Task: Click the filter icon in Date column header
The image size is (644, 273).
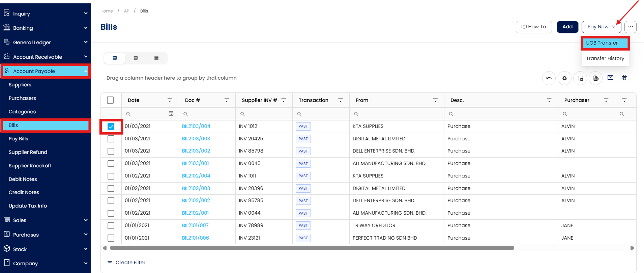Action: (x=170, y=100)
